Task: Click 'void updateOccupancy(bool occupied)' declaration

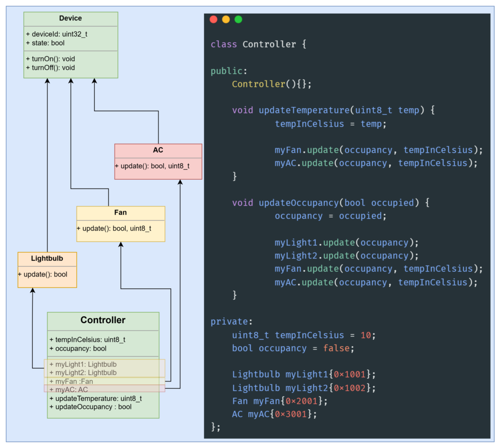Action: (325, 203)
